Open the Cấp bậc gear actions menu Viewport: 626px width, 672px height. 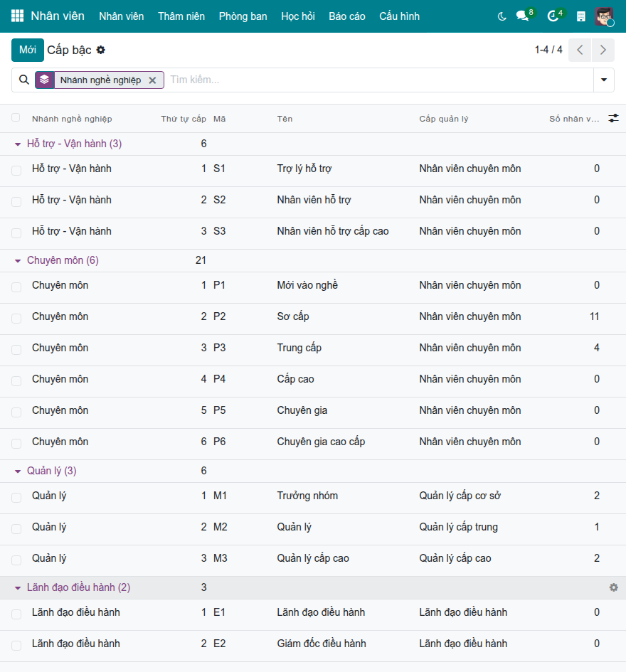pos(101,50)
